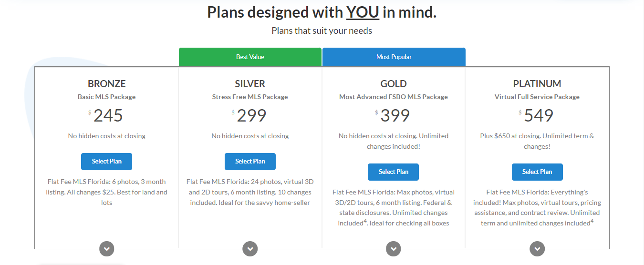644x265 pixels.
Task: Click the BRONZE plan heading
Action: point(106,84)
